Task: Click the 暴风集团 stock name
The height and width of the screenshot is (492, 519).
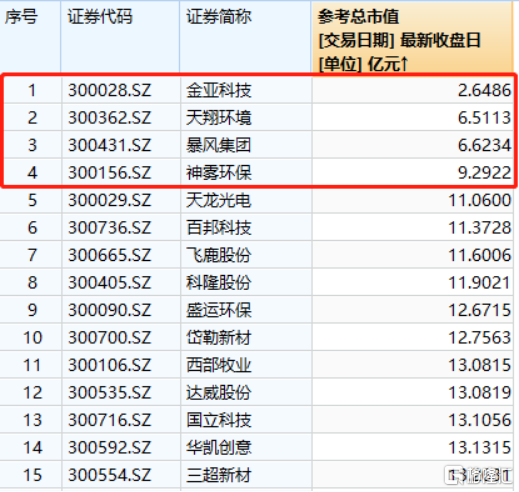Action: [219, 145]
